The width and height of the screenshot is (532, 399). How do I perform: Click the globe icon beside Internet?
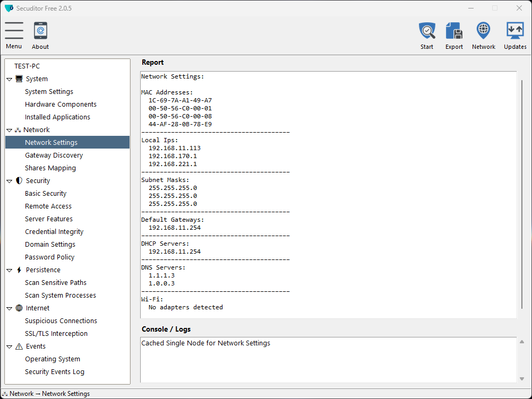(19, 308)
